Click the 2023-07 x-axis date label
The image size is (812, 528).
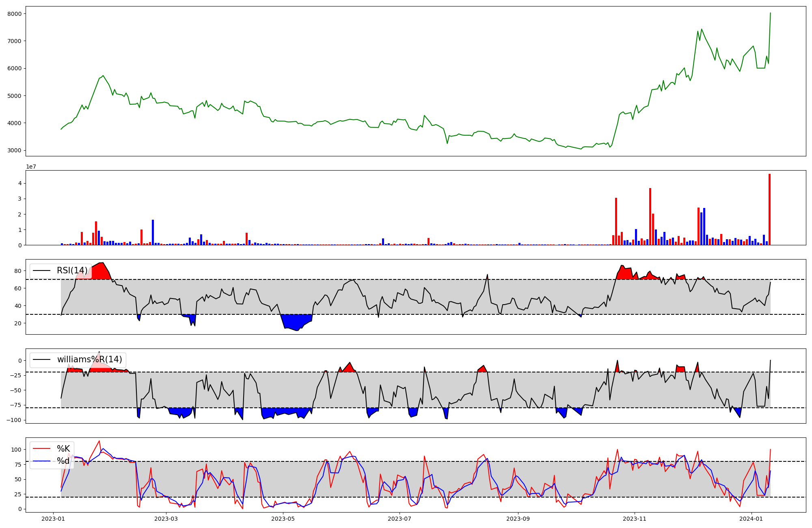coord(400,519)
